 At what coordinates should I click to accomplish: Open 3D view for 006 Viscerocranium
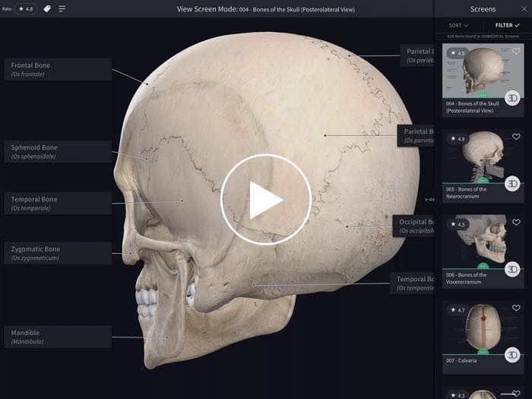coord(513,270)
